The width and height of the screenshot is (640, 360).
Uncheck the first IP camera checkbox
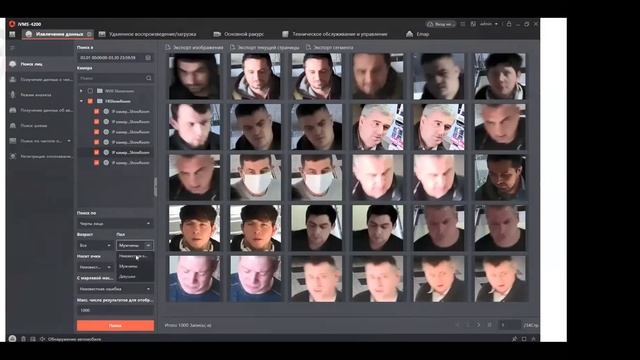point(96,111)
